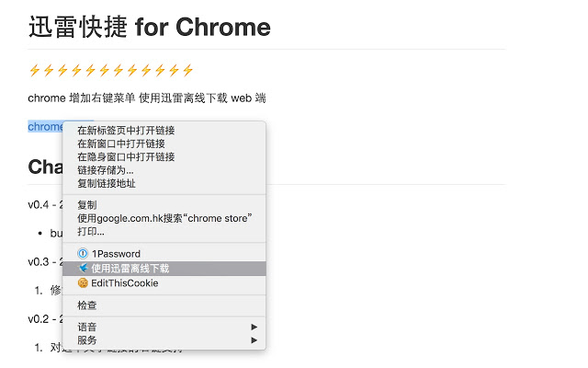Select 复制链接地址 in context menu
The width and height of the screenshot is (588, 368).
[164, 183]
